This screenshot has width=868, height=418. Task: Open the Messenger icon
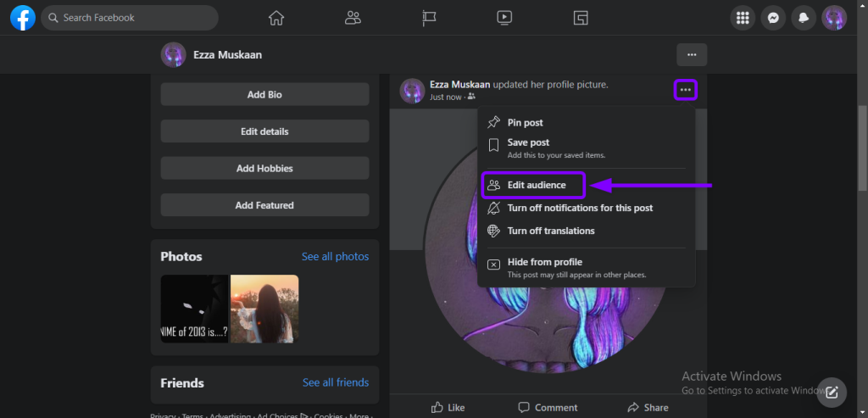point(773,18)
